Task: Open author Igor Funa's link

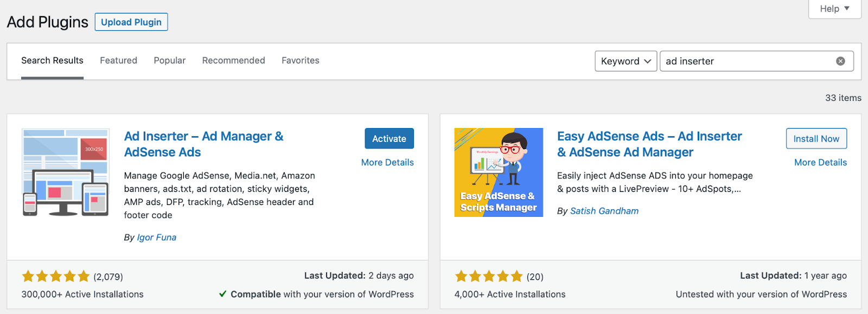Action: [156, 238]
